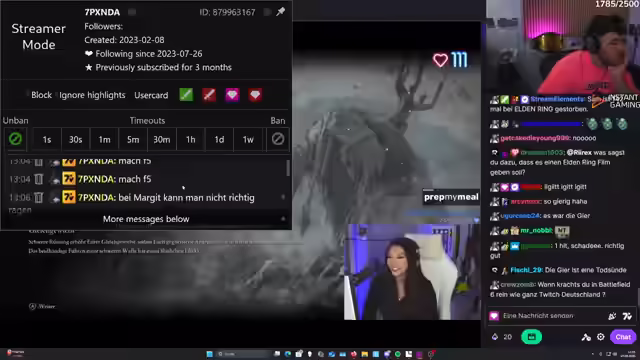Open the system tray volume icon
Viewport: 640px width, 360px height.
(615, 354)
